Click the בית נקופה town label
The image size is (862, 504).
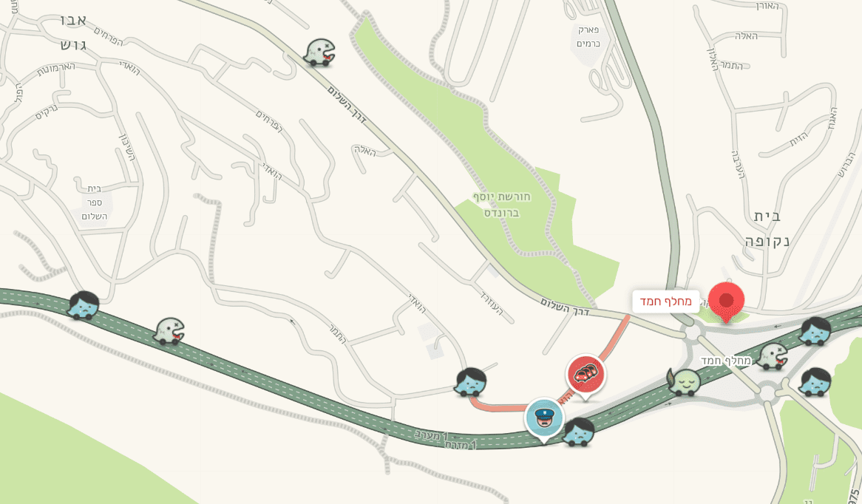coord(767,228)
